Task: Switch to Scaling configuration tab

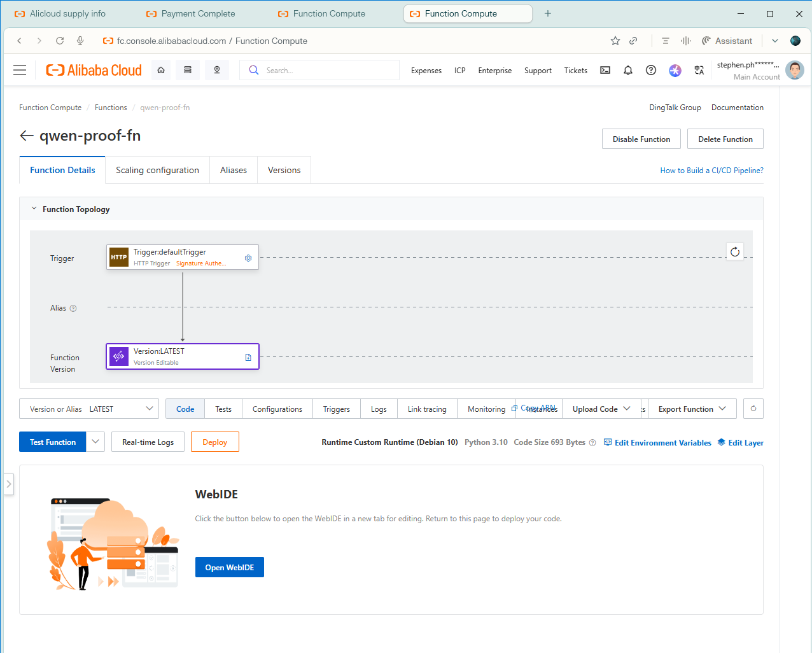Action: pyautogui.click(x=157, y=170)
